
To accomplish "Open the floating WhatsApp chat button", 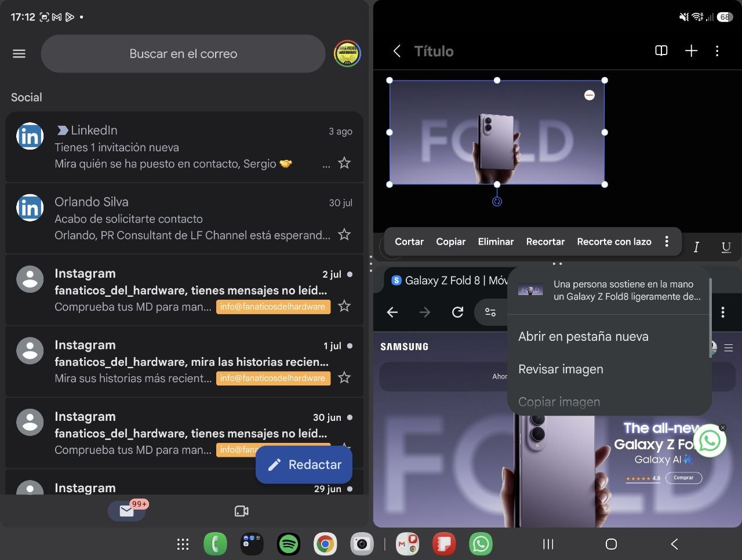I will pos(710,441).
